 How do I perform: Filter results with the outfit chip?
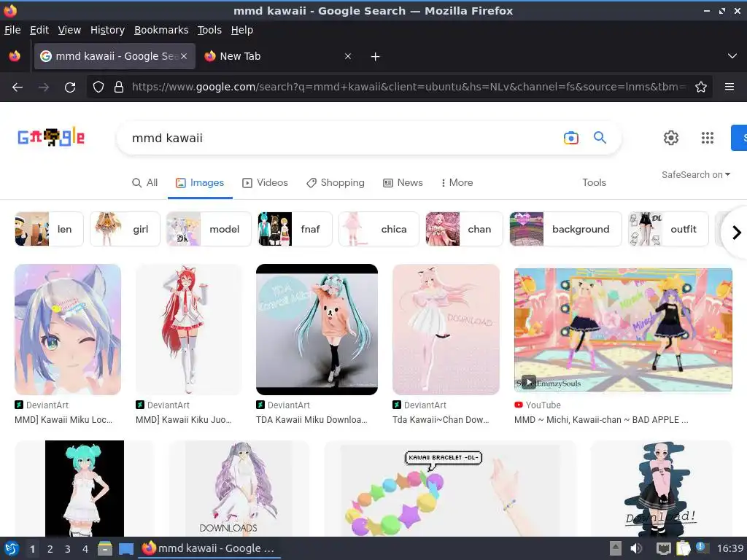(x=668, y=229)
